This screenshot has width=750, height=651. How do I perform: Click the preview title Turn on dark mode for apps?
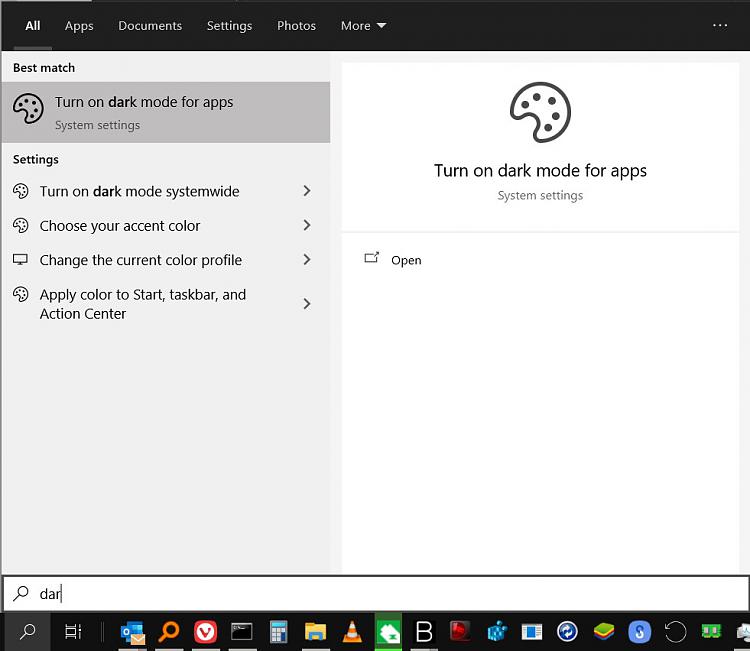(x=540, y=171)
